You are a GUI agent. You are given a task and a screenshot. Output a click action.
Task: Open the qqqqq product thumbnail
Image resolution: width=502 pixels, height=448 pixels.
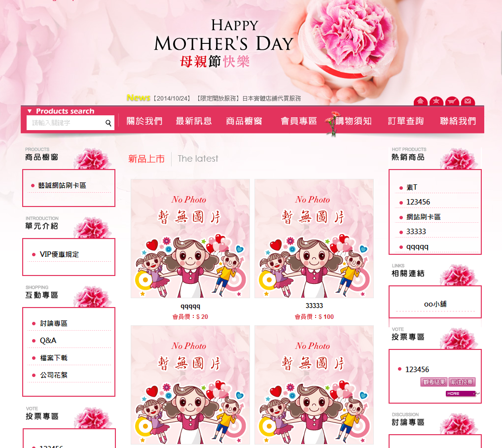pos(190,239)
